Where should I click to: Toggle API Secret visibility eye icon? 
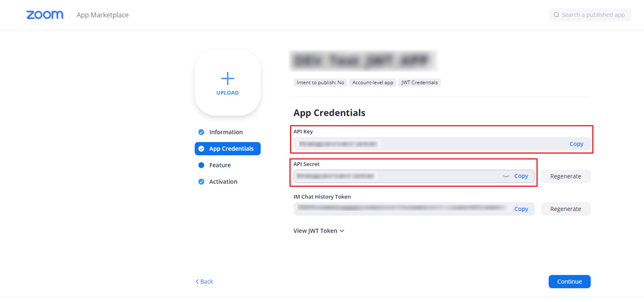coord(506,176)
